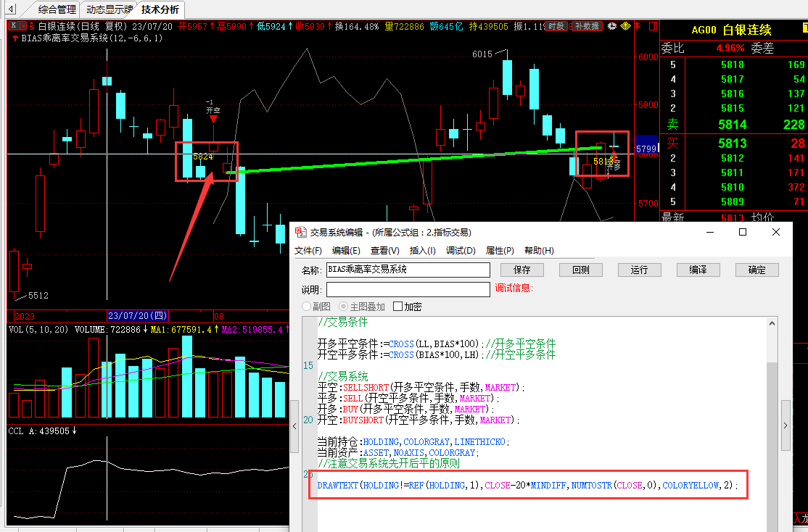Click the 委比 4.96% value

pos(730,48)
